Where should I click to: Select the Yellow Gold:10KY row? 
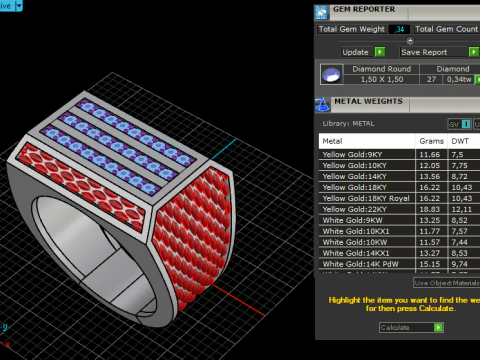pos(399,165)
